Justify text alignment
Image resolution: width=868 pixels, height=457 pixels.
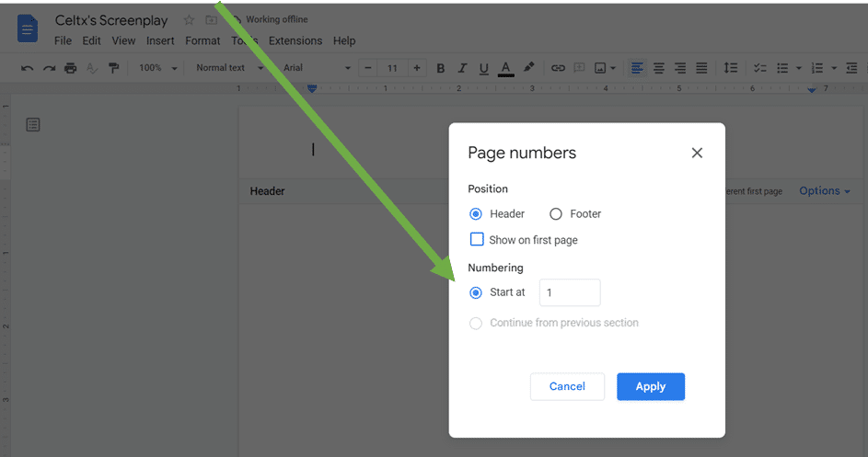pyautogui.click(x=701, y=68)
